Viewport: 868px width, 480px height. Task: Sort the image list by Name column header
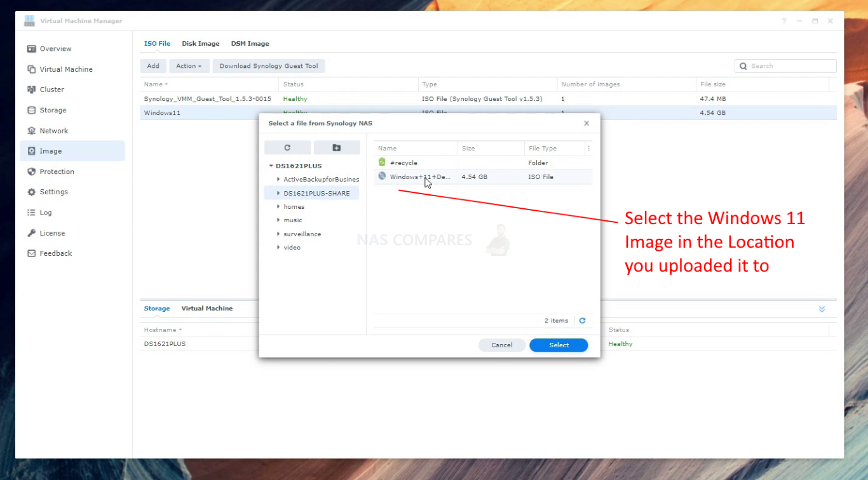tap(210, 84)
